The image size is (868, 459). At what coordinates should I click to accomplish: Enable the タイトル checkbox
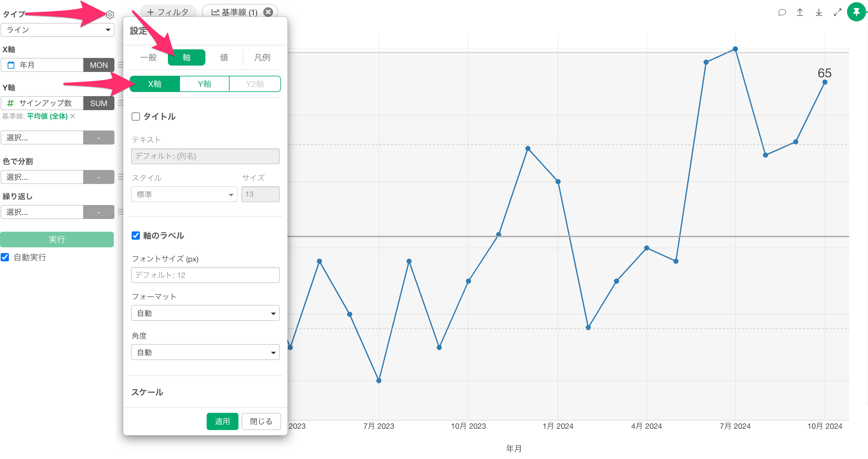(x=136, y=117)
